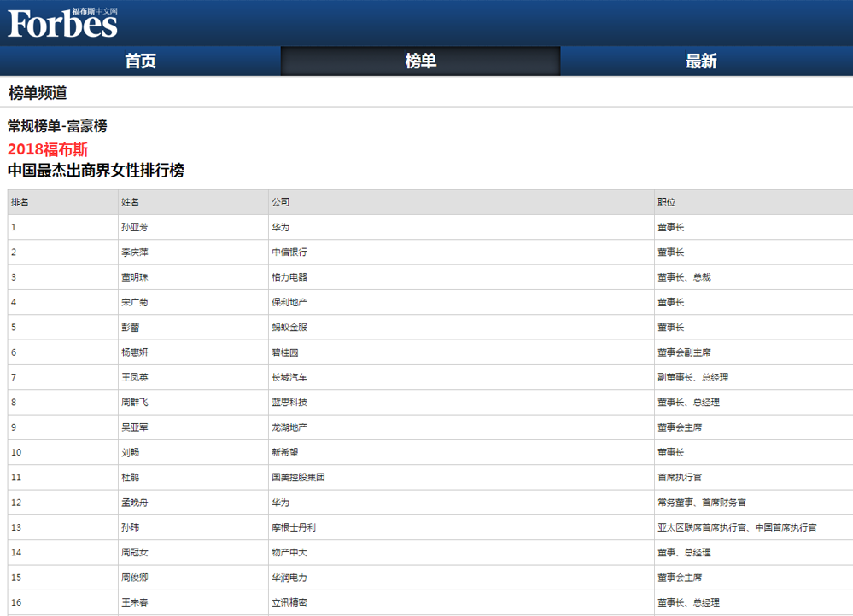Click the 排名 column header
Image resolution: width=853 pixels, height=616 pixels.
(20, 202)
